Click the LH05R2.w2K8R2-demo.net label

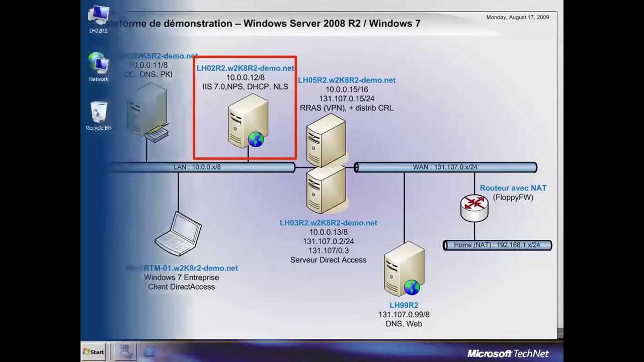[x=347, y=80]
